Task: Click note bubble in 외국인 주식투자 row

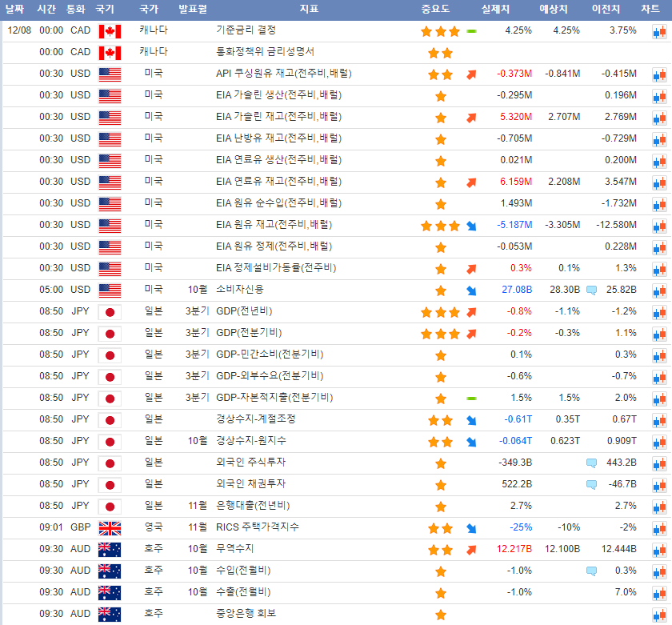Action: pyautogui.click(x=591, y=463)
